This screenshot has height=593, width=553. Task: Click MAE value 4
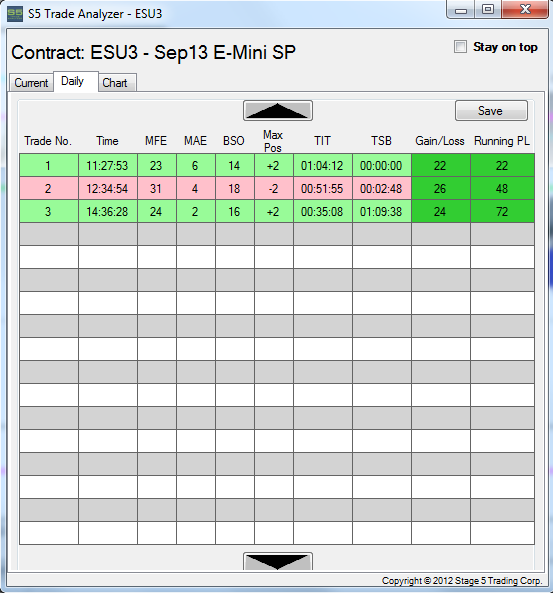pyautogui.click(x=196, y=188)
